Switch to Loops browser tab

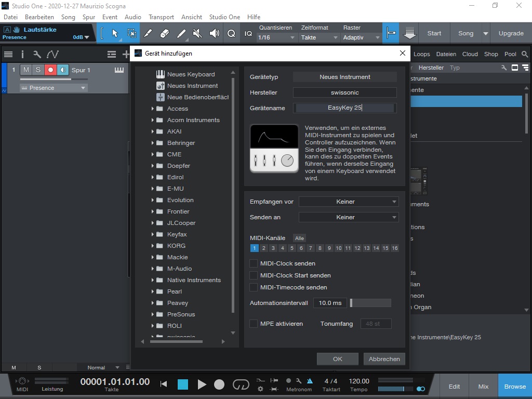pos(422,54)
